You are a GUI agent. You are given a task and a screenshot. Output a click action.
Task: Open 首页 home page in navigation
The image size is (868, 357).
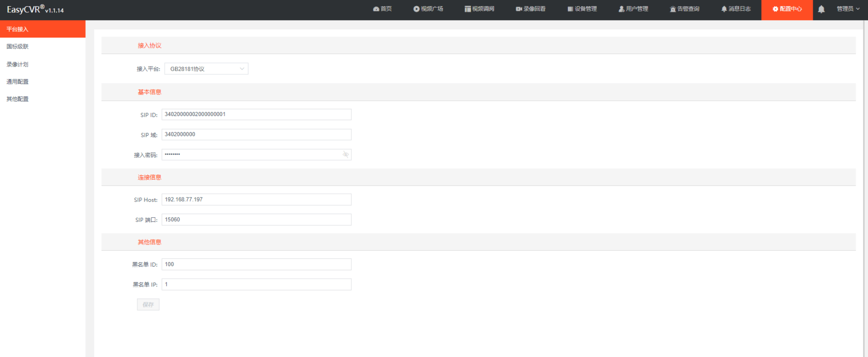pos(382,9)
